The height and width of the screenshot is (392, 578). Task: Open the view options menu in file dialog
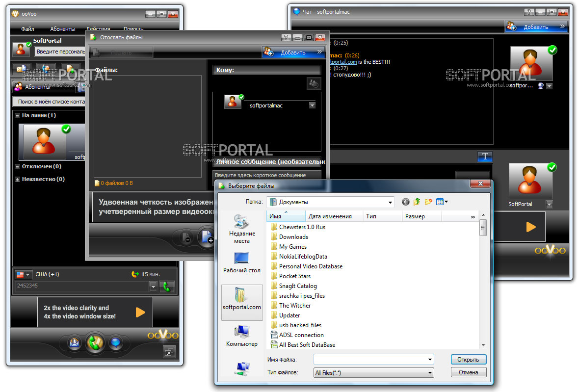(x=442, y=202)
